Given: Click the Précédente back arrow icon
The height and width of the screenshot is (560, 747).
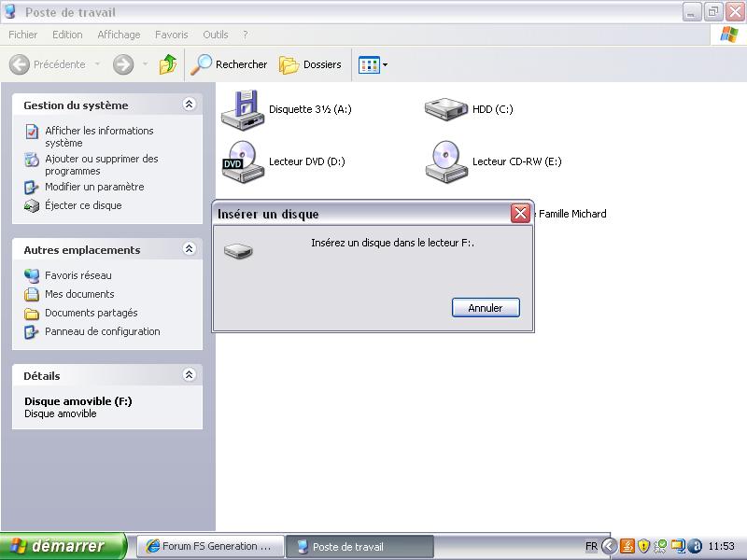Looking at the screenshot, I should coord(20,64).
